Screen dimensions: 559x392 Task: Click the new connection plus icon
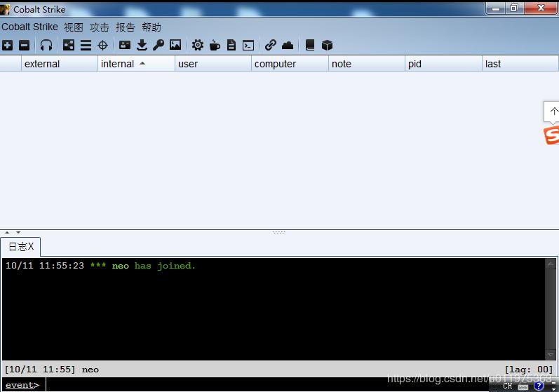(x=7, y=45)
